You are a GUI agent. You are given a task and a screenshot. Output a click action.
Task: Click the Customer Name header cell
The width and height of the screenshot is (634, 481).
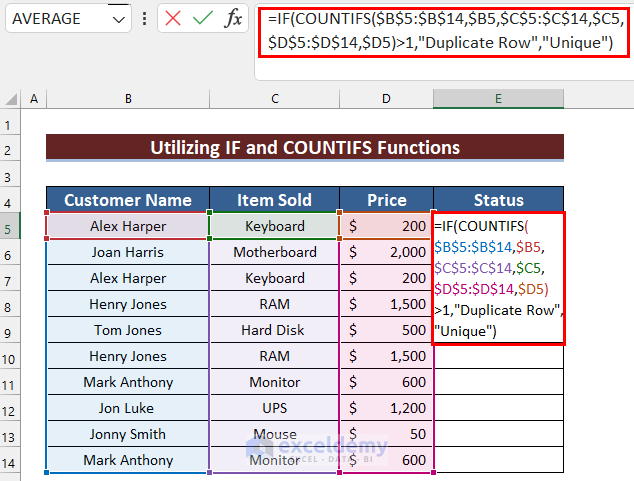click(128, 200)
